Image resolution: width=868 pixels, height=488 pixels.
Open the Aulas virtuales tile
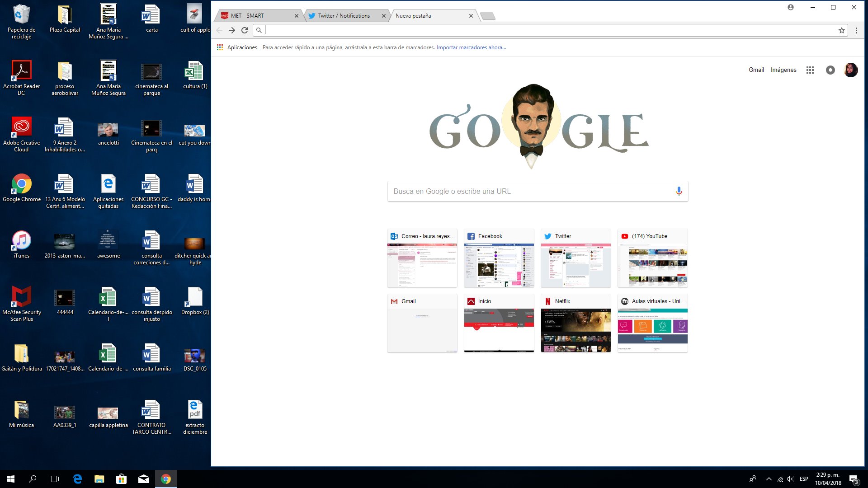(653, 323)
